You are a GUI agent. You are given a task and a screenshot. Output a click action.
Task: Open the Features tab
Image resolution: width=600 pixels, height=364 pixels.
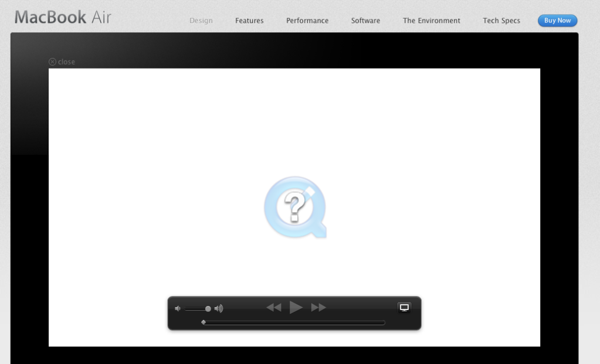[249, 21]
